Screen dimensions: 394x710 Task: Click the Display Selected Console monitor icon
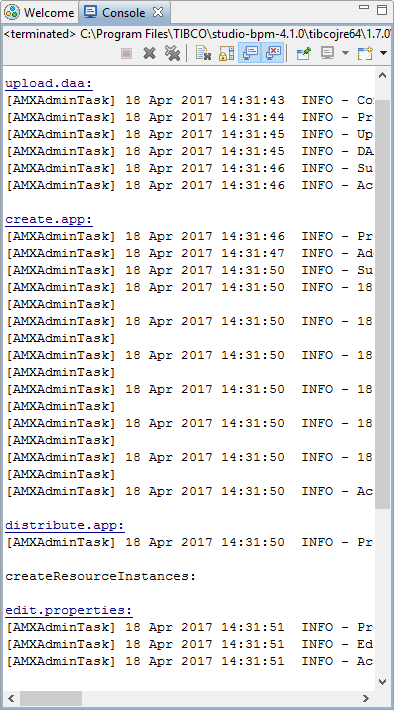327,53
